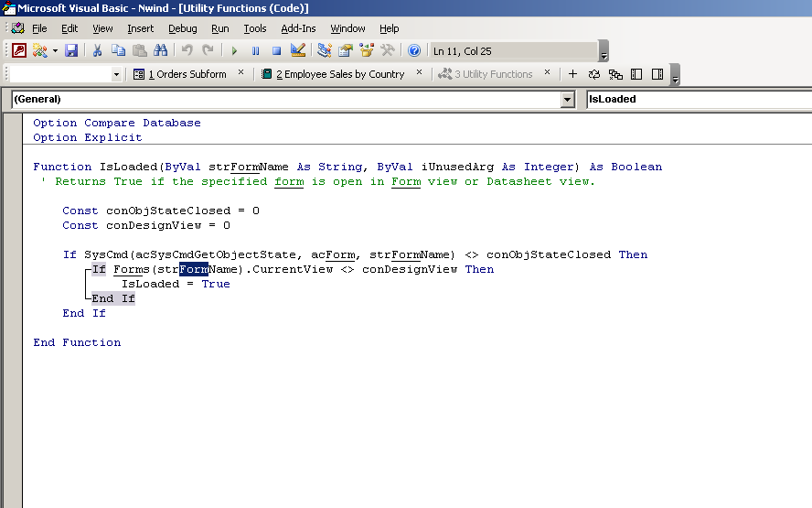Cut selected code with scissors icon
Screen dimensions: 812x508
coord(97,50)
